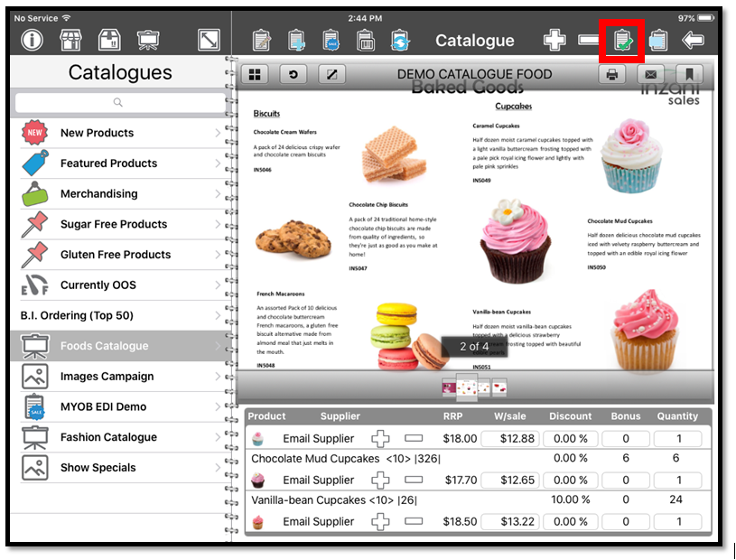Tap the clipboard with sale badge icon

point(331,41)
